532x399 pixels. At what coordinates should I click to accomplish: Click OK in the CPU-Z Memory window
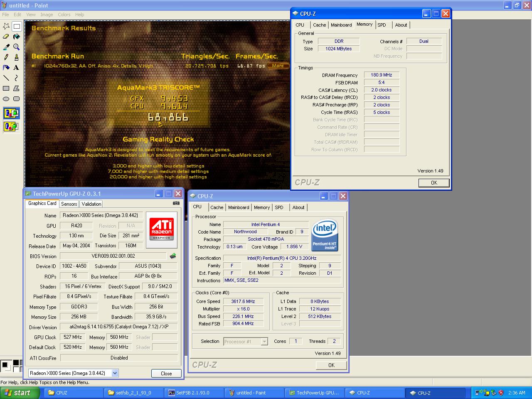coord(434,182)
